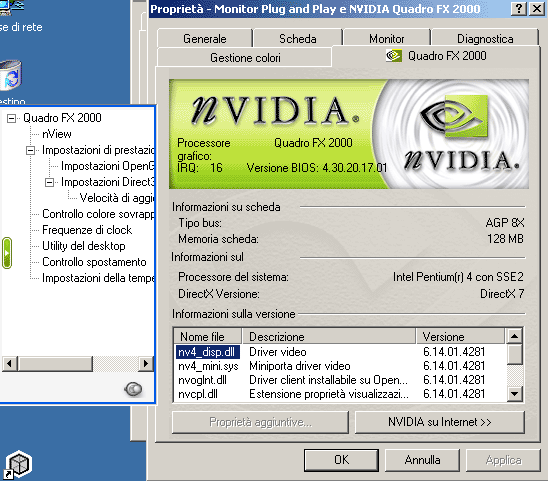Open the Diagnostica tab
The image size is (548, 481).
tap(485, 38)
